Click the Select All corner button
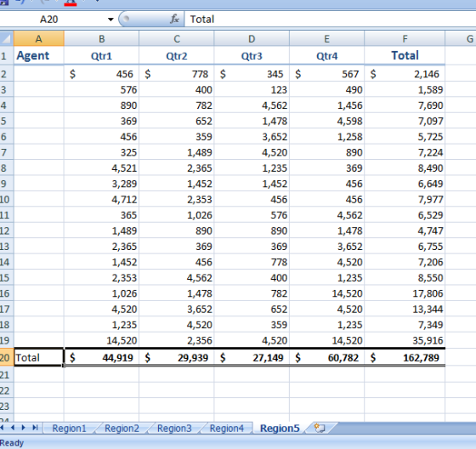476x449 pixels. tap(7, 38)
